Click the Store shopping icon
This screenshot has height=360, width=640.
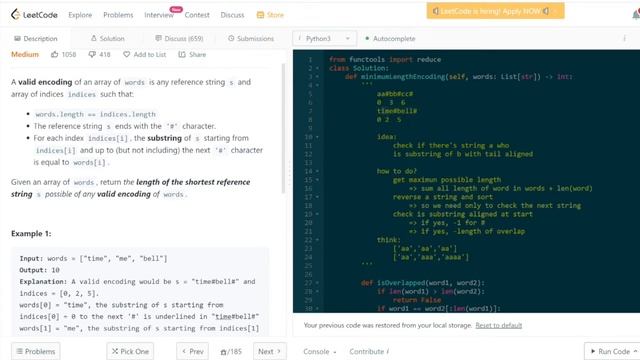pyautogui.click(x=260, y=15)
